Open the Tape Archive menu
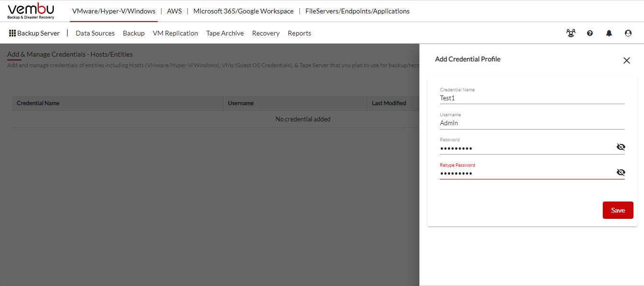Viewport: 644px width, 286px height. point(225,33)
